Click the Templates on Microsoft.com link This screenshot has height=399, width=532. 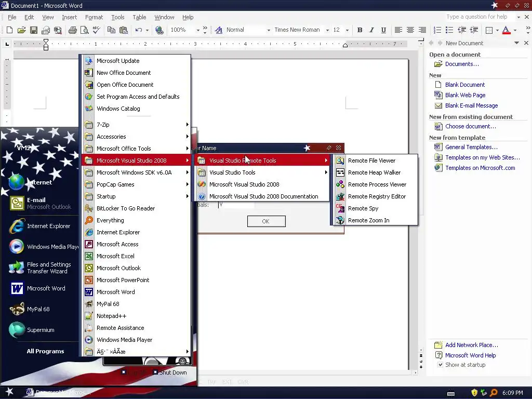(480, 168)
